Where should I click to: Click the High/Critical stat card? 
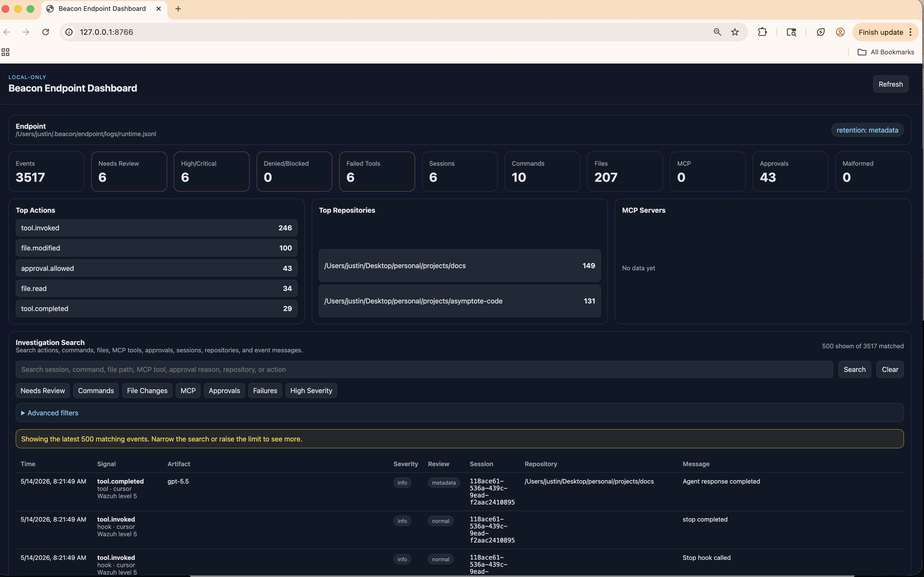coord(212,172)
